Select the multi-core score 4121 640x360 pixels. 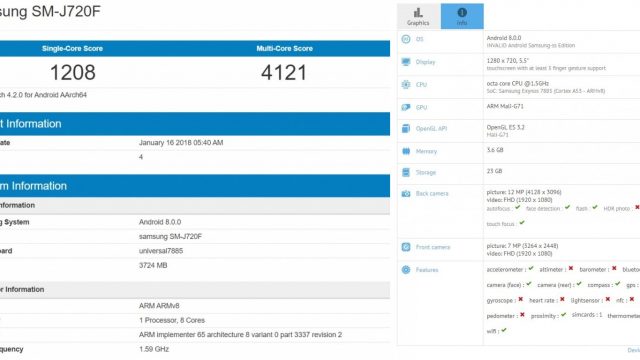(x=284, y=72)
